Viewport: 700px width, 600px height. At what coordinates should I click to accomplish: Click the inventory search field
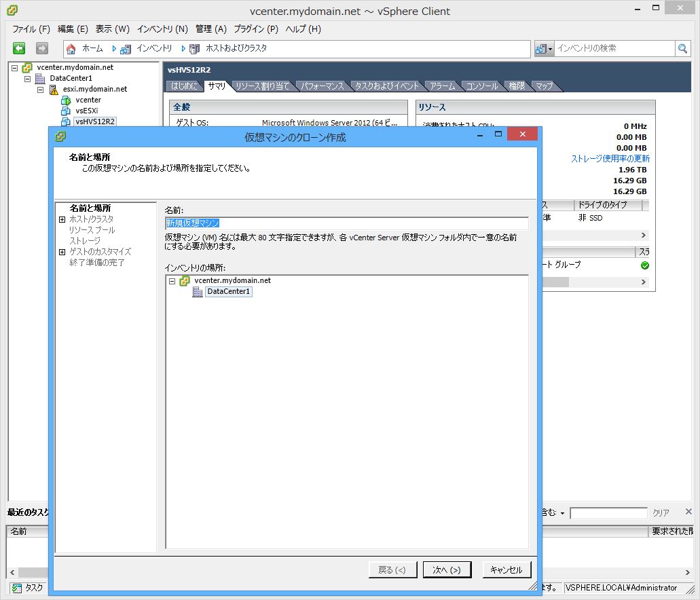point(614,48)
